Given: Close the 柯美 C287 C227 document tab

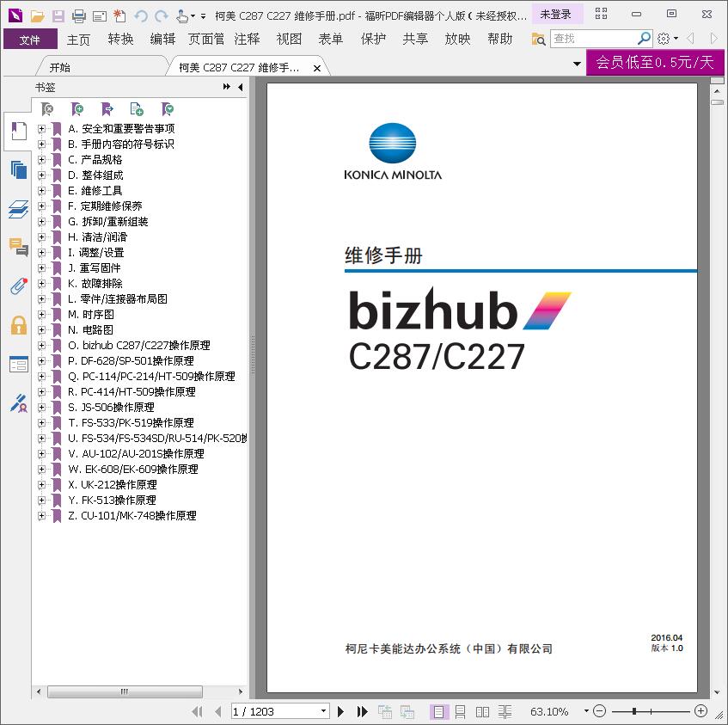Looking at the screenshot, I should pyautogui.click(x=317, y=68).
